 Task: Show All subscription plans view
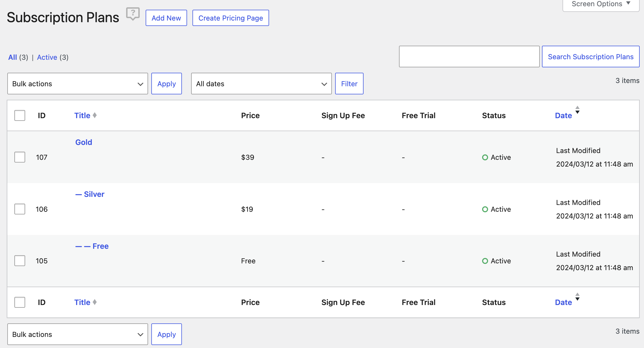pos(13,57)
